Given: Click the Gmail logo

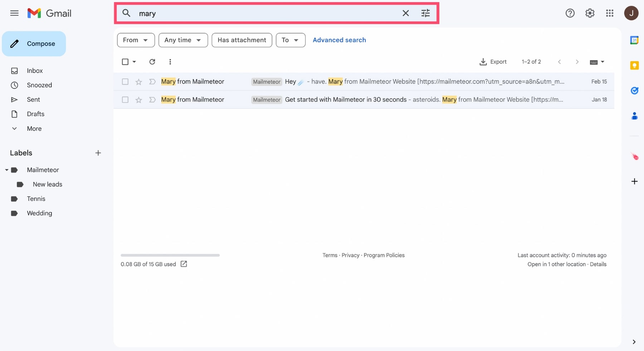Looking at the screenshot, I should pyautogui.click(x=49, y=13).
